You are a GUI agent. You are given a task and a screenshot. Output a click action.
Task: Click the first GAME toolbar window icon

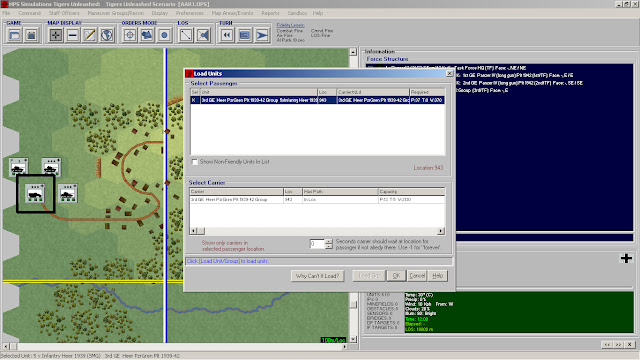click(14, 35)
